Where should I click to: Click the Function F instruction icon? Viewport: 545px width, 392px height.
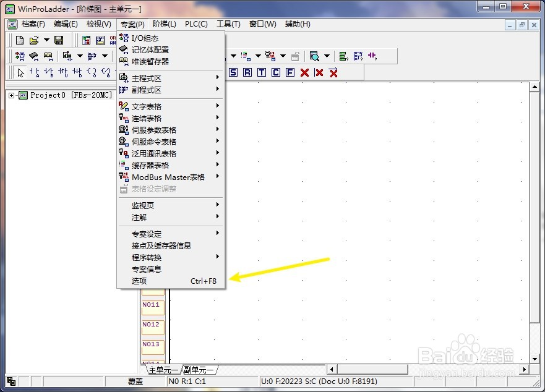click(290, 72)
